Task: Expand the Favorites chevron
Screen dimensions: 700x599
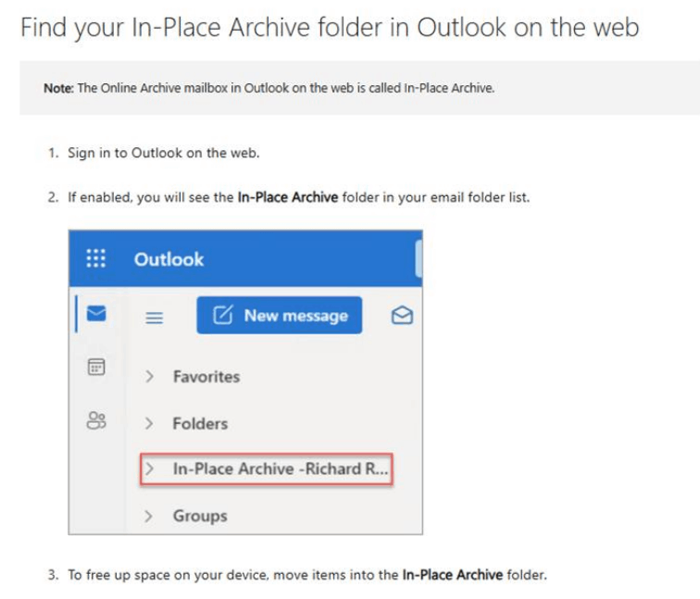Action: [150, 376]
